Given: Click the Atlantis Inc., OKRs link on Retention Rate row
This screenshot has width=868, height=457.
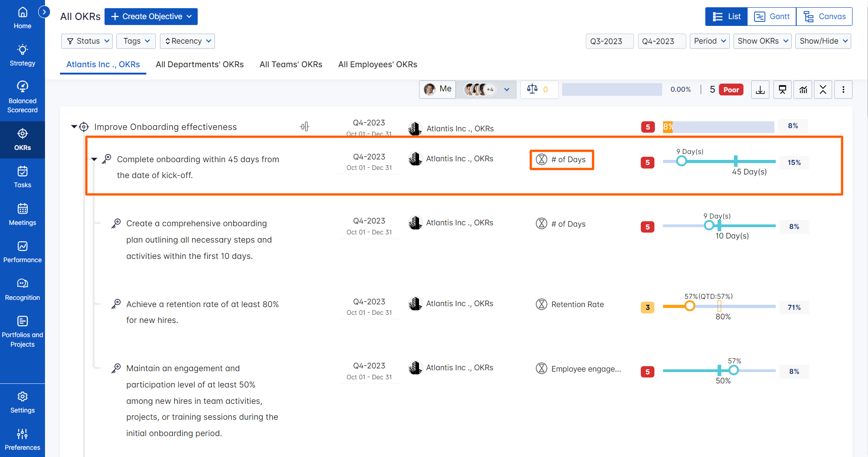Looking at the screenshot, I should pyautogui.click(x=459, y=303).
